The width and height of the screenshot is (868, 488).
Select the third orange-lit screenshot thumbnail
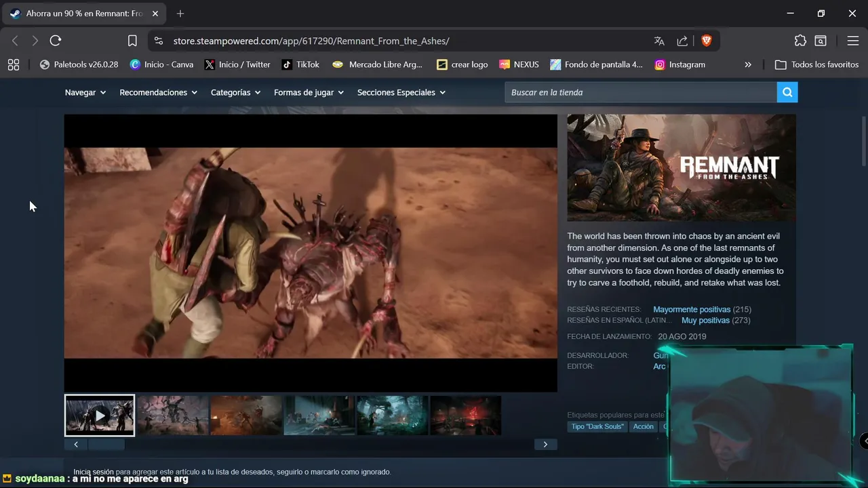pos(246,415)
